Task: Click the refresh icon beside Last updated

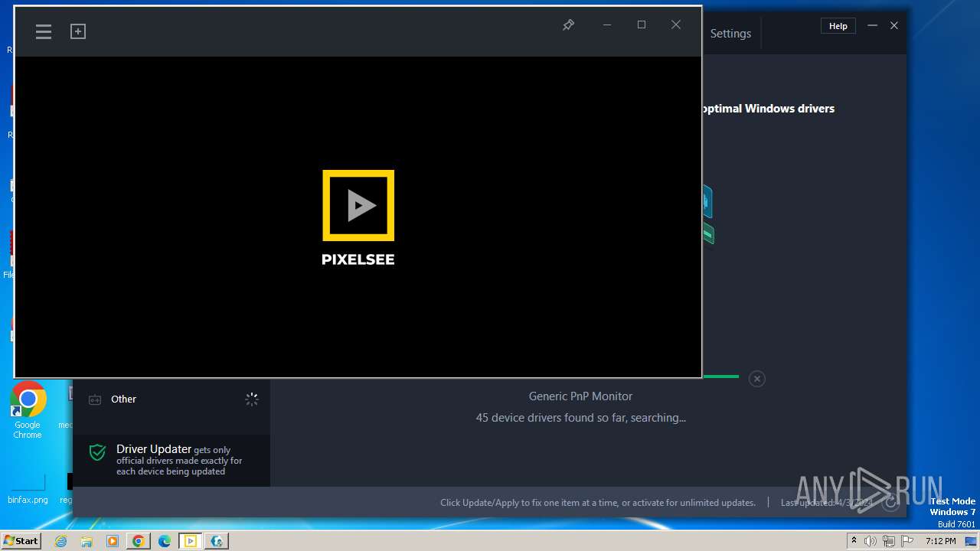Action: 890,502
